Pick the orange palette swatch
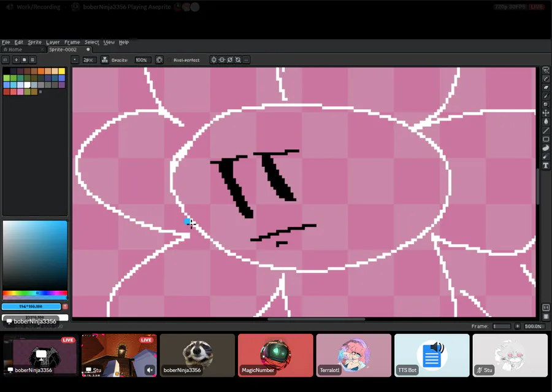Viewport: 552px width, 392px height. click(41, 71)
